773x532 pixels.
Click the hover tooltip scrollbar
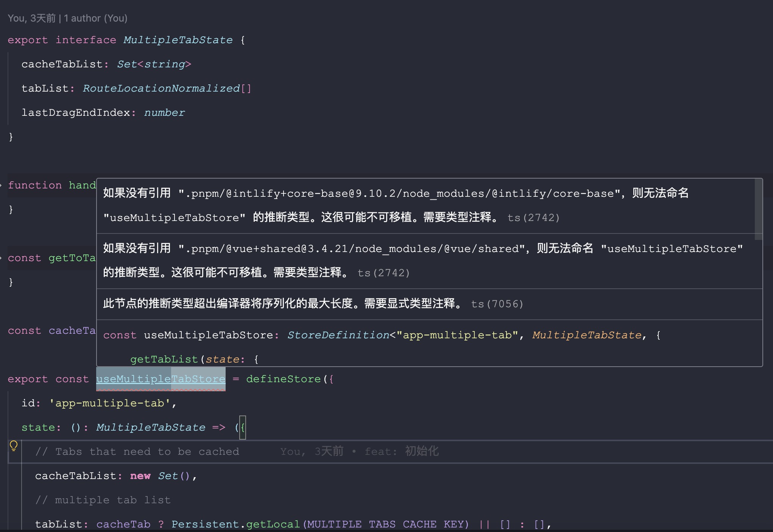coord(758,209)
